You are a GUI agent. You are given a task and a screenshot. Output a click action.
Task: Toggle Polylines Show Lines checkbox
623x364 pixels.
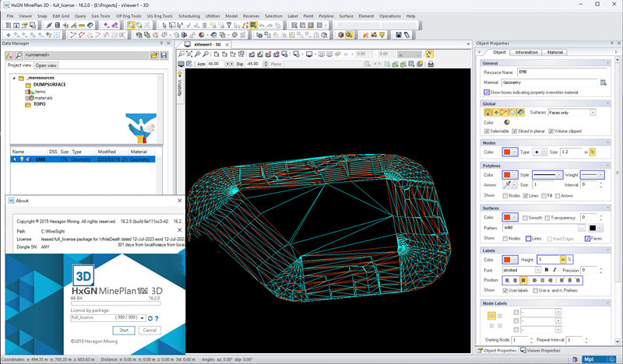tap(525, 196)
